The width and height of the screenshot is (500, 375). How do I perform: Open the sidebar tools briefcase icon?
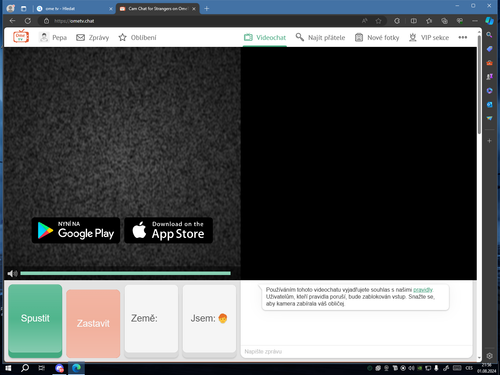pos(489,63)
